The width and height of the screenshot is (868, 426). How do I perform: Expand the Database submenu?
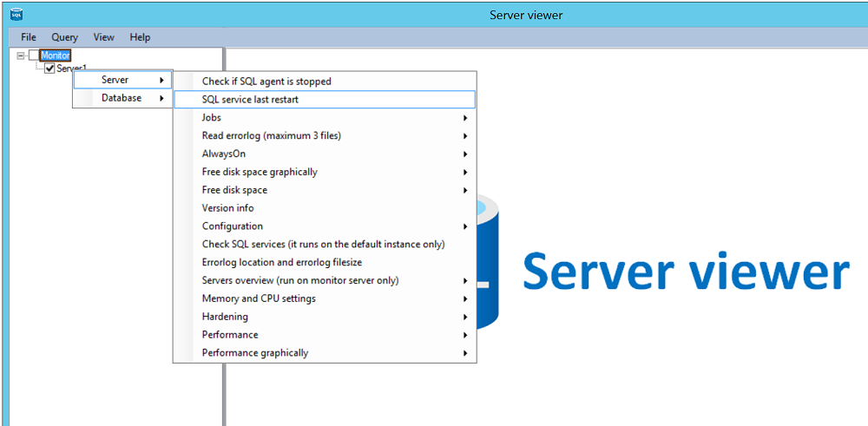pyautogui.click(x=122, y=98)
